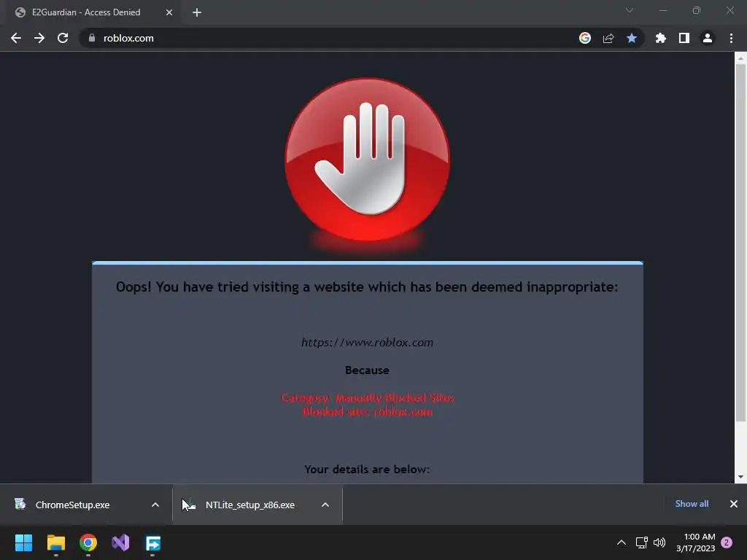The height and width of the screenshot is (560, 747).
Task: Open the Extensions puzzle icon
Action: pos(661,38)
